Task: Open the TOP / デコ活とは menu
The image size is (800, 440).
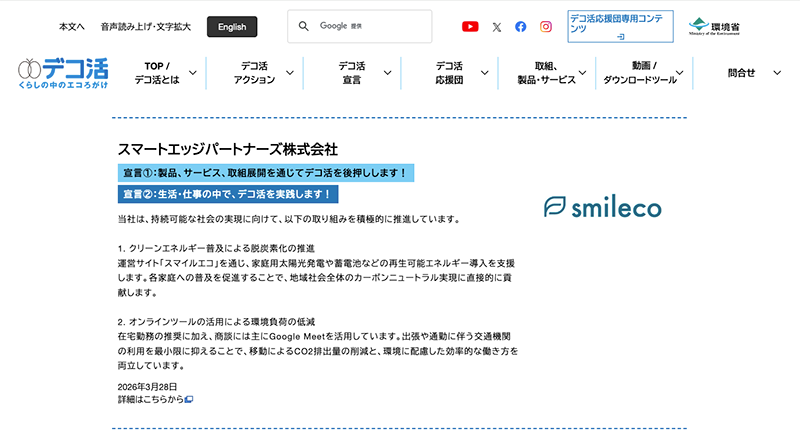Action: (157, 73)
